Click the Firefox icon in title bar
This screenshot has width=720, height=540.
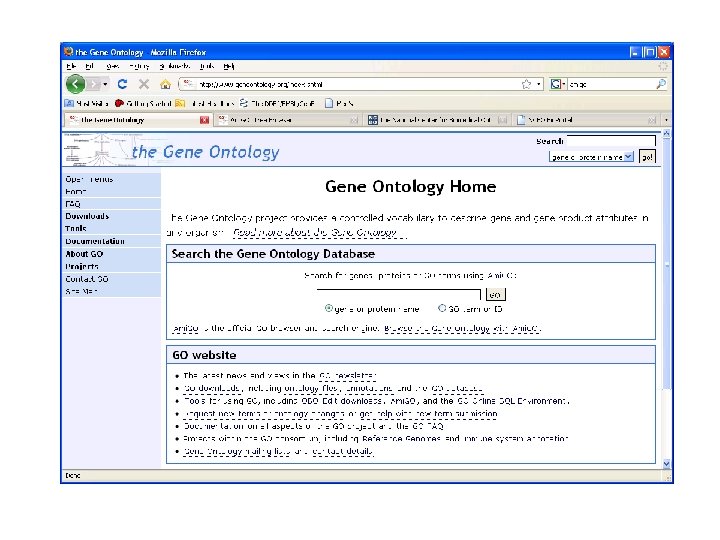(69, 51)
